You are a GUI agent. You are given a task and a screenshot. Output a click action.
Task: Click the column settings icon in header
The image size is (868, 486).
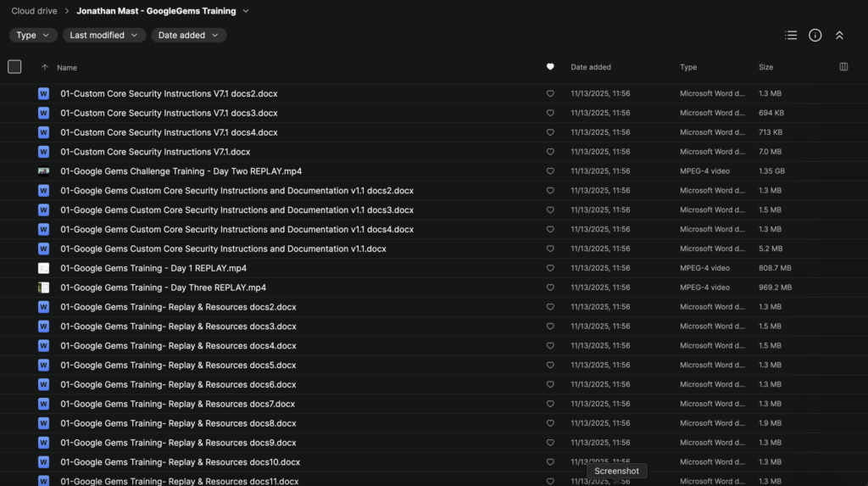click(843, 67)
